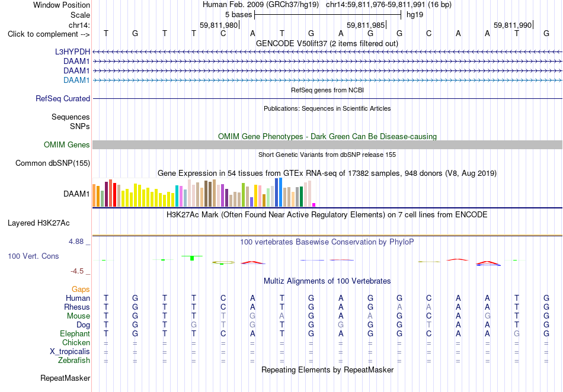
Task: Click the L3HYPDH left-pointing arrow track line
Action: (x=327, y=52)
